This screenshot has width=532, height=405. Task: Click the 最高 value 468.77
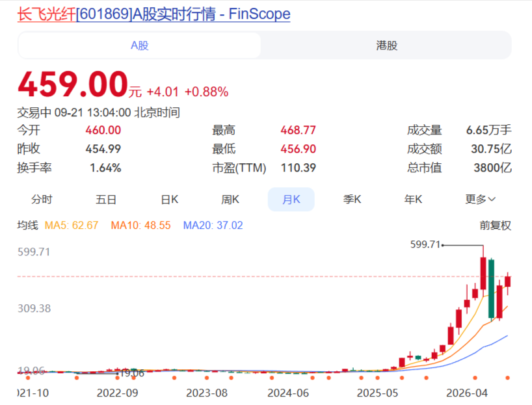pos(299,130)
